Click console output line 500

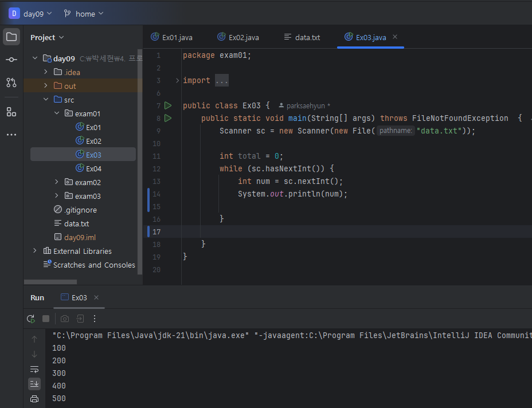pos(59,398)
